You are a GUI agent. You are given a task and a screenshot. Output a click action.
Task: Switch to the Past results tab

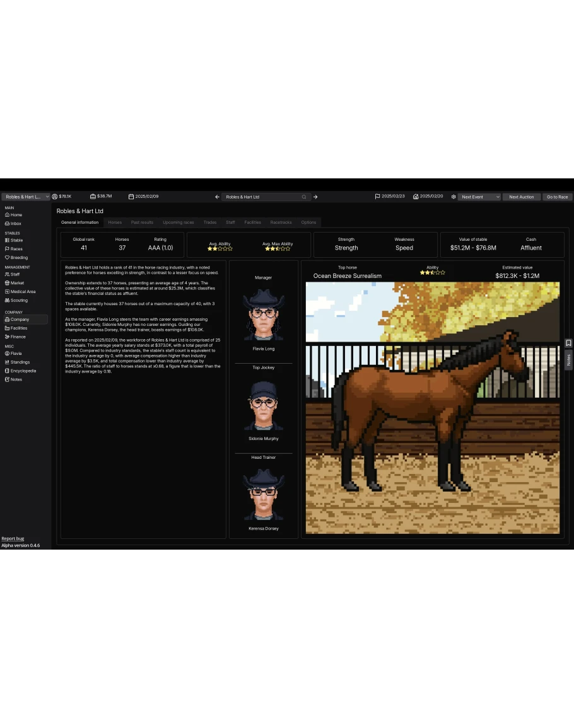142,222
